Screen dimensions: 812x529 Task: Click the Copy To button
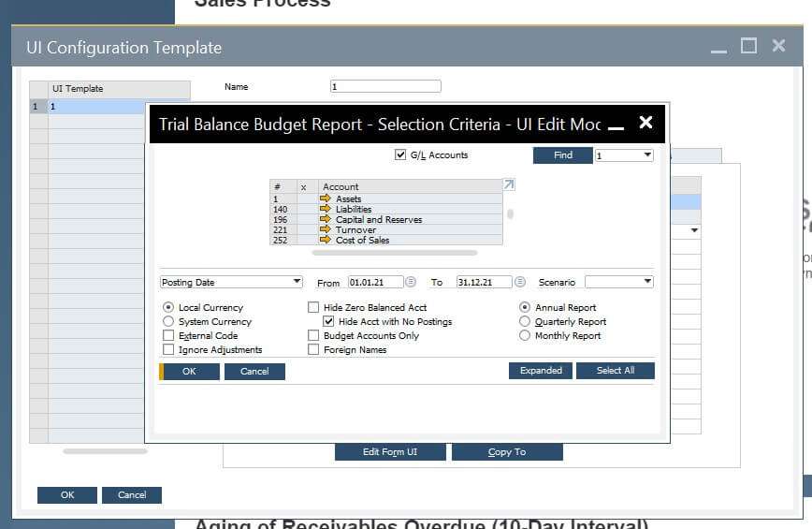point(507,452)
